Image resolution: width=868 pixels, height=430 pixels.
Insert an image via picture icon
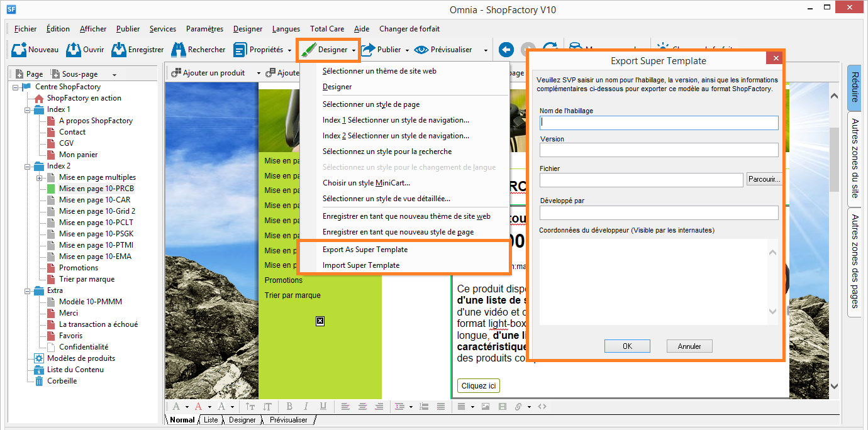pos(485,407)
